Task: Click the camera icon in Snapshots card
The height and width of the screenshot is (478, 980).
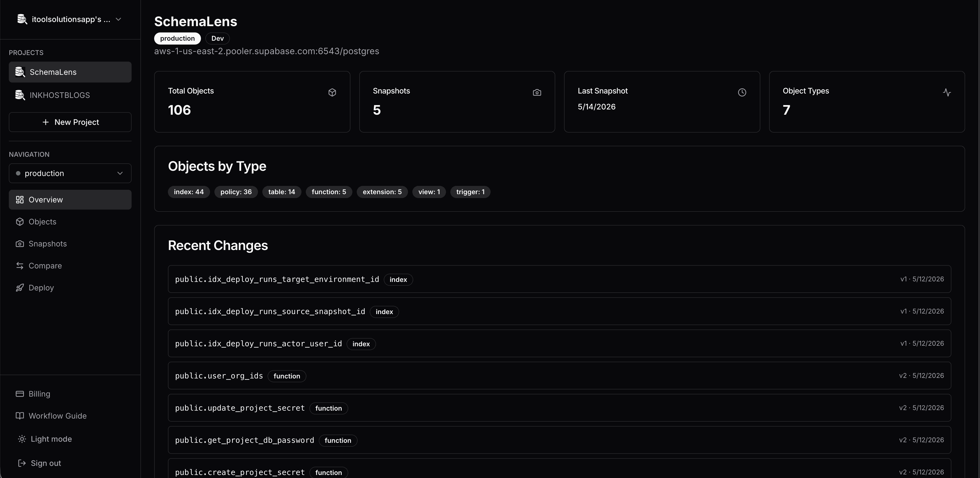Action: 537,92
